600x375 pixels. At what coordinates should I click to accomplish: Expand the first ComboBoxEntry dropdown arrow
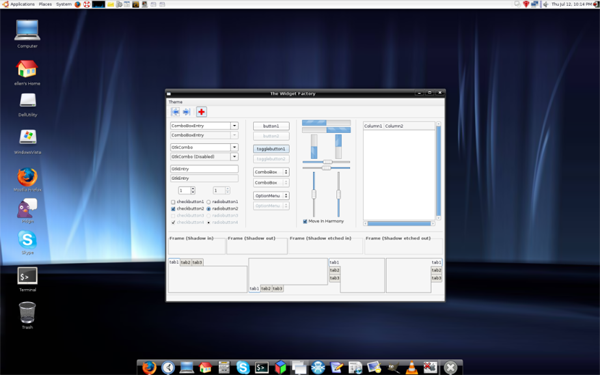click(235, 126)
